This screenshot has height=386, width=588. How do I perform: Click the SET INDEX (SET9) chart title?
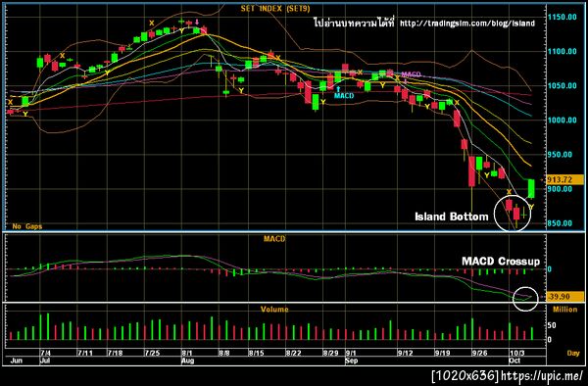coord(275,9)
